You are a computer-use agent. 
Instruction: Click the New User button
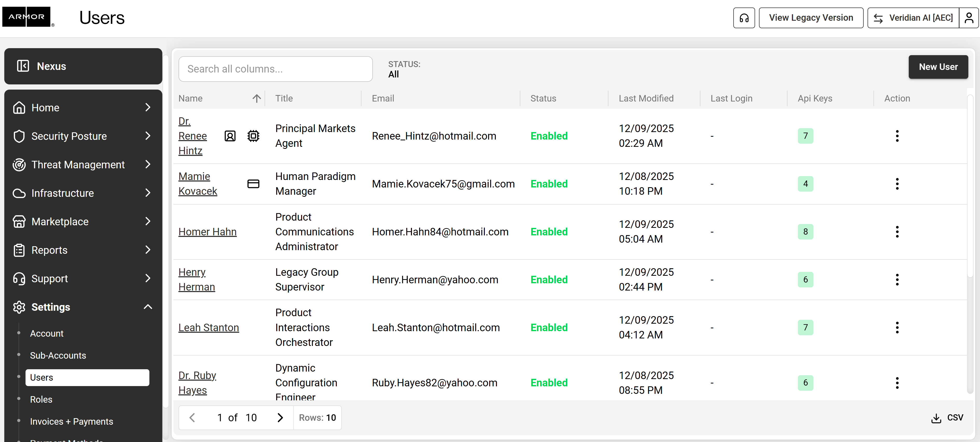coord(938,67)
